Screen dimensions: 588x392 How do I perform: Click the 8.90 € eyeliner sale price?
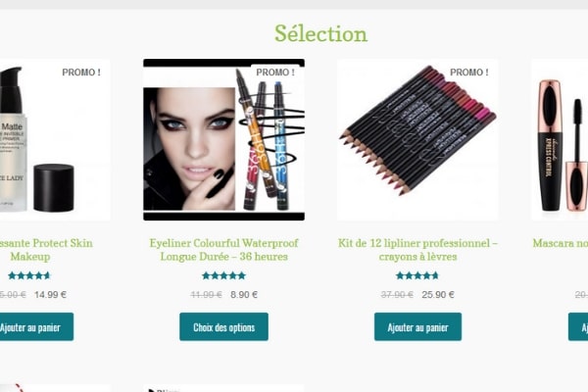pyautogui.click(x=244, y=295)
